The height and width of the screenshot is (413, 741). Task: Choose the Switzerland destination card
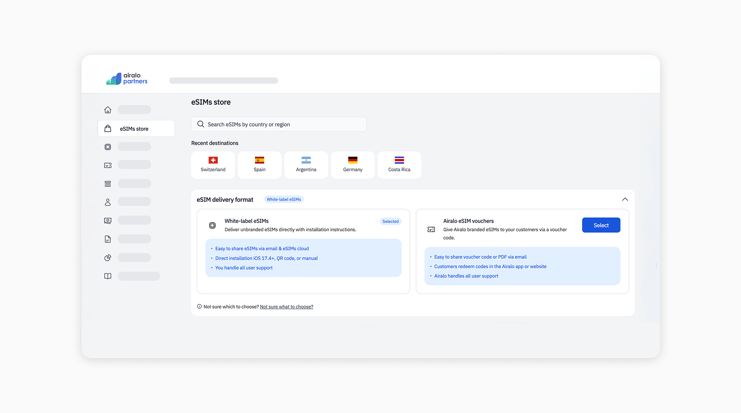(x=213, y=164)
